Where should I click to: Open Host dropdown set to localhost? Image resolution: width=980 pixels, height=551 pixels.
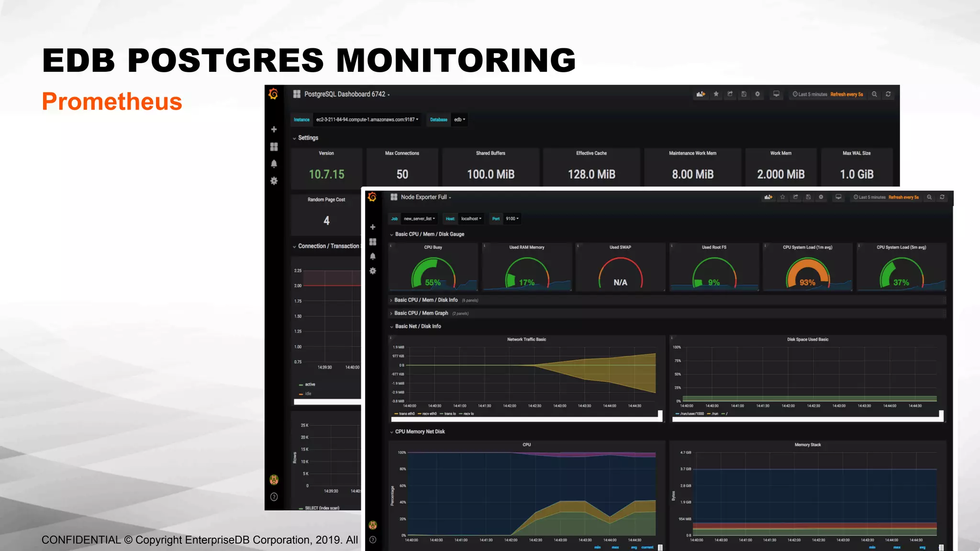[471, 219]
